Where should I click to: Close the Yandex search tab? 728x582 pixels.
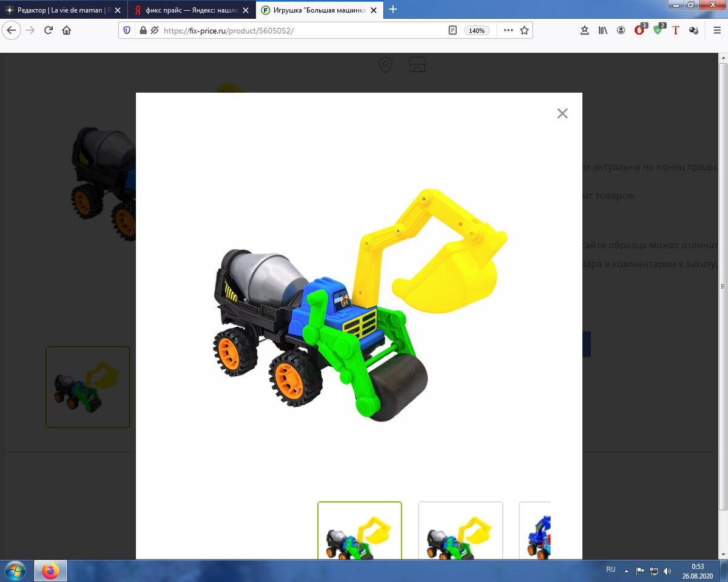point(245,10)
